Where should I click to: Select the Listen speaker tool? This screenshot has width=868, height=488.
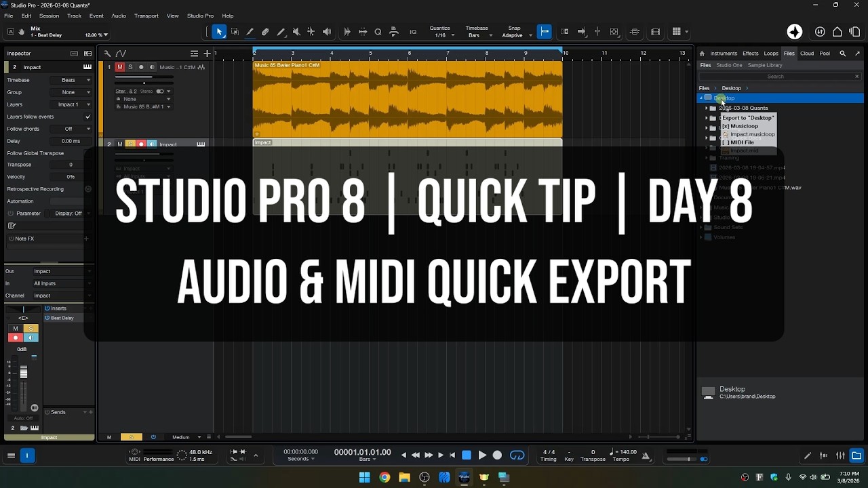327,32
